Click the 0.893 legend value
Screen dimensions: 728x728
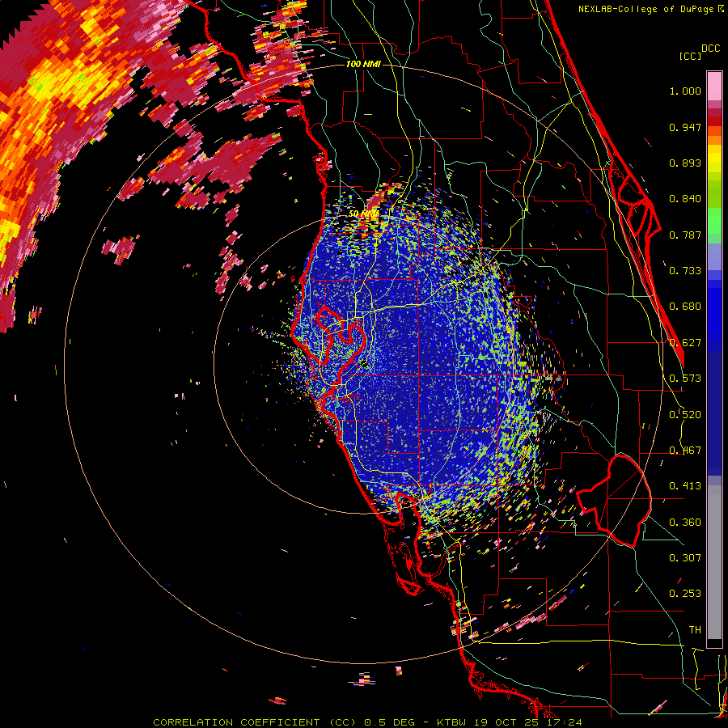pyautogui.click(x=685, y=163)
